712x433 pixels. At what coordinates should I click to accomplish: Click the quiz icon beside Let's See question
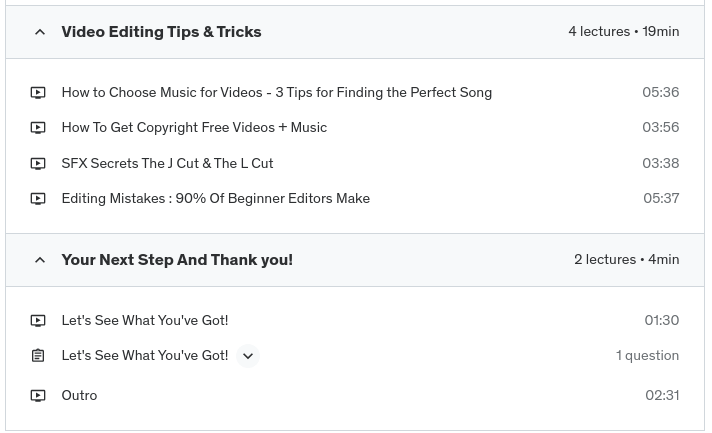38,356
